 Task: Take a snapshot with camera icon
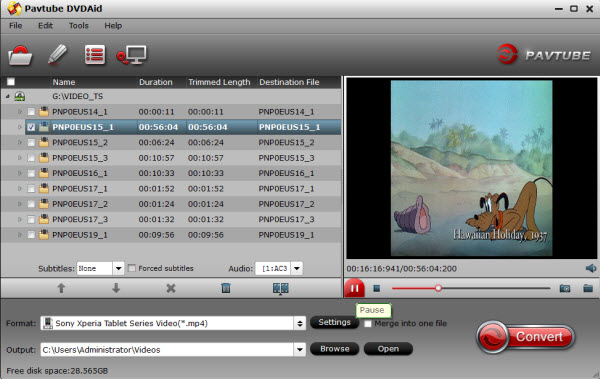[565, 288]
